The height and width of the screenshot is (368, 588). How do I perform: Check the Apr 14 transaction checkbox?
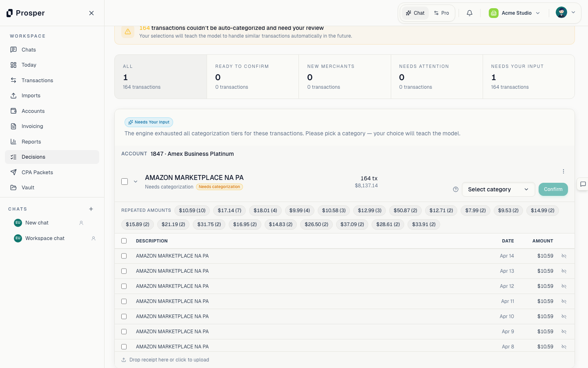124,256
